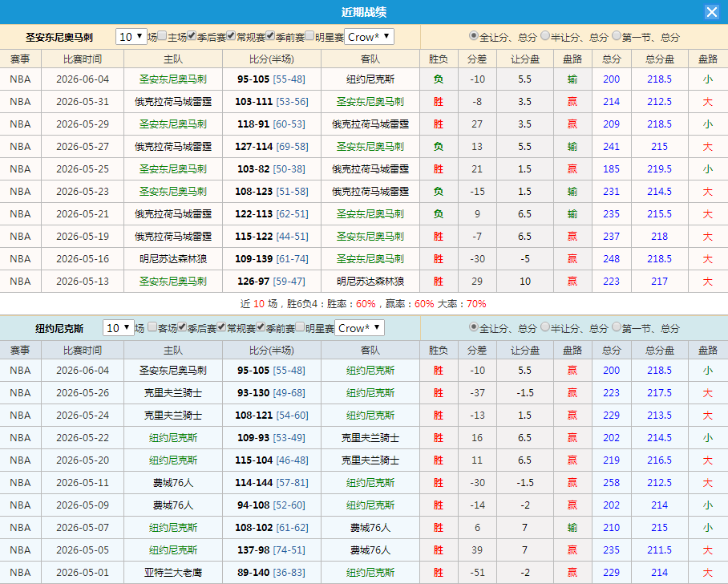Select 半让分、总分 radio in Knicks section
Image resolution: width=728 pixels, height=584 pixels.
545,327
